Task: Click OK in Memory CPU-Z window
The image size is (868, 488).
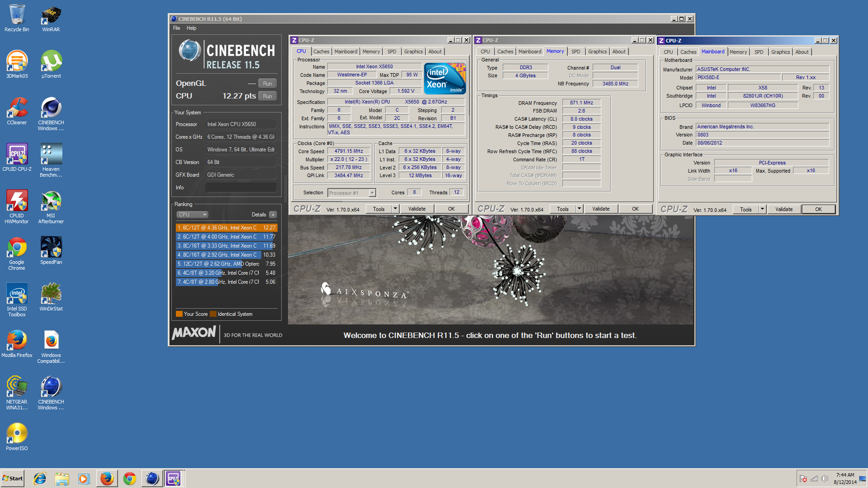Action: [636, 209]
